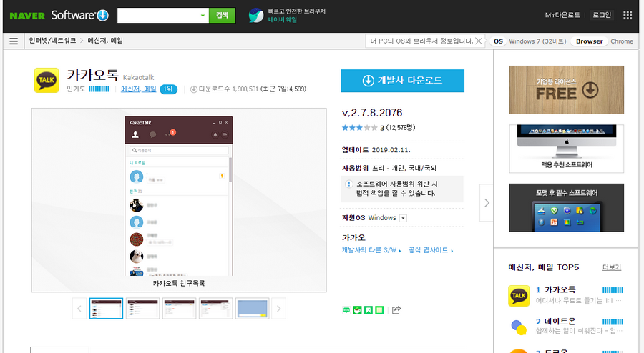Viewport: 644px width, 353px height.
Task: Click the NAVER logo
Action: 27,16
